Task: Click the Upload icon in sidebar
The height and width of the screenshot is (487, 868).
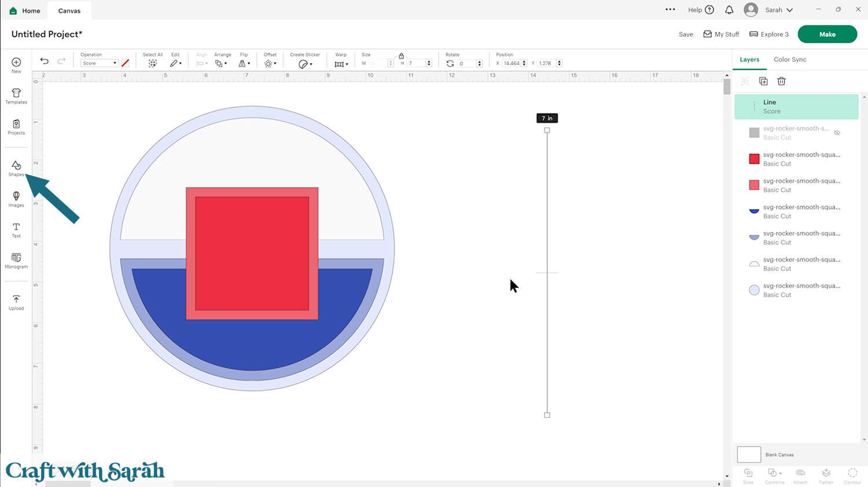Action: pyautogui.click(x=16, y=302)
